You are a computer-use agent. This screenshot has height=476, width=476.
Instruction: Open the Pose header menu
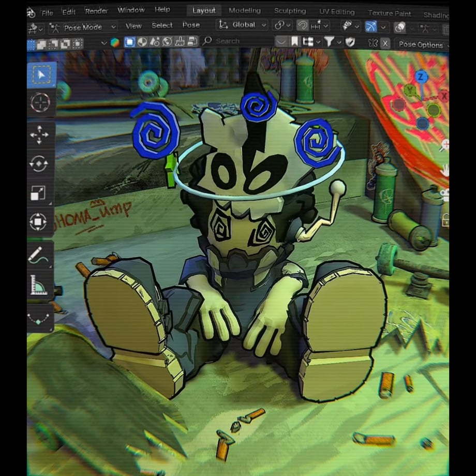[x=191, y=25]
